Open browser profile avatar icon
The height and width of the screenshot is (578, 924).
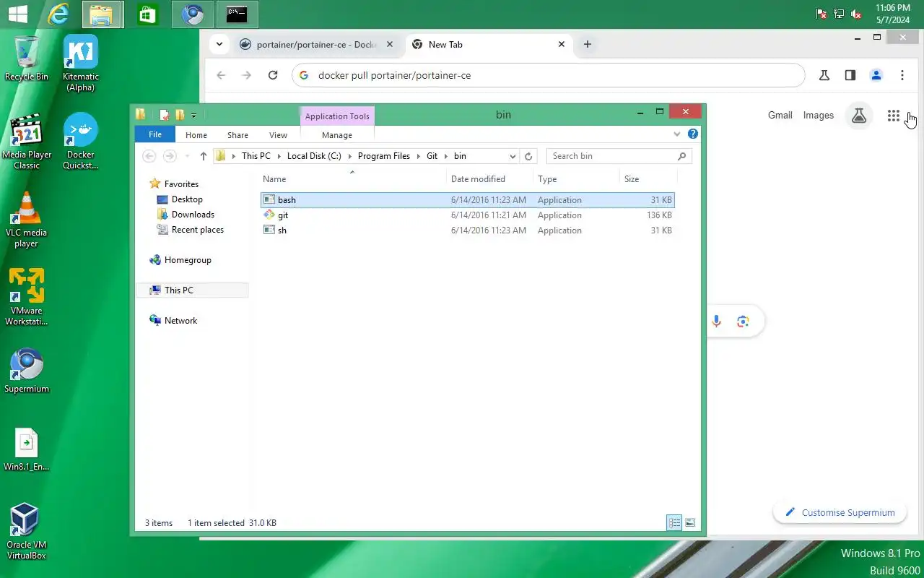click(x=876, y=75)
